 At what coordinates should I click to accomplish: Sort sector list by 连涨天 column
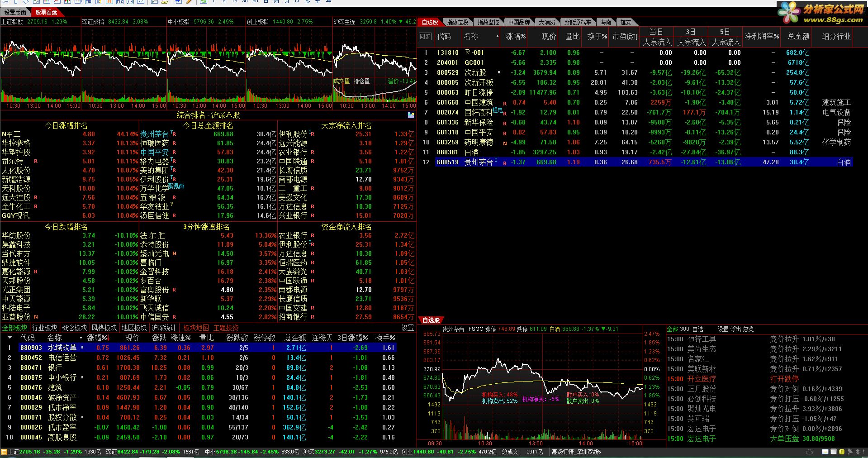click(x=322, y=338)
